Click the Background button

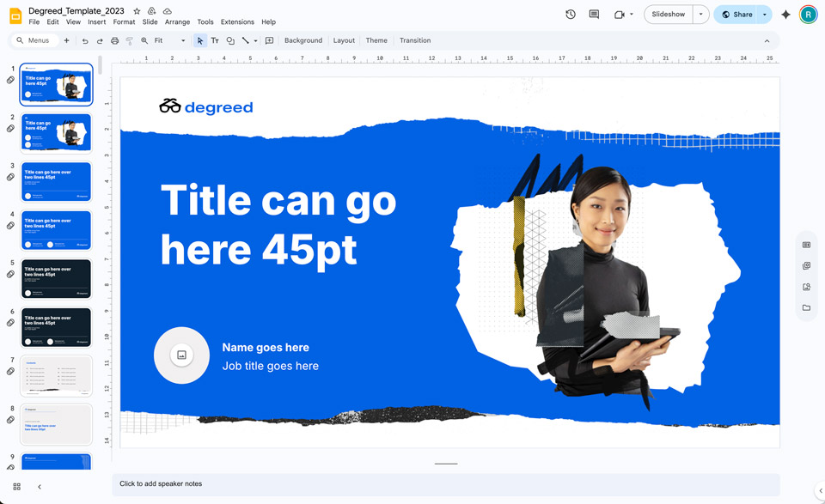[302, 40]
